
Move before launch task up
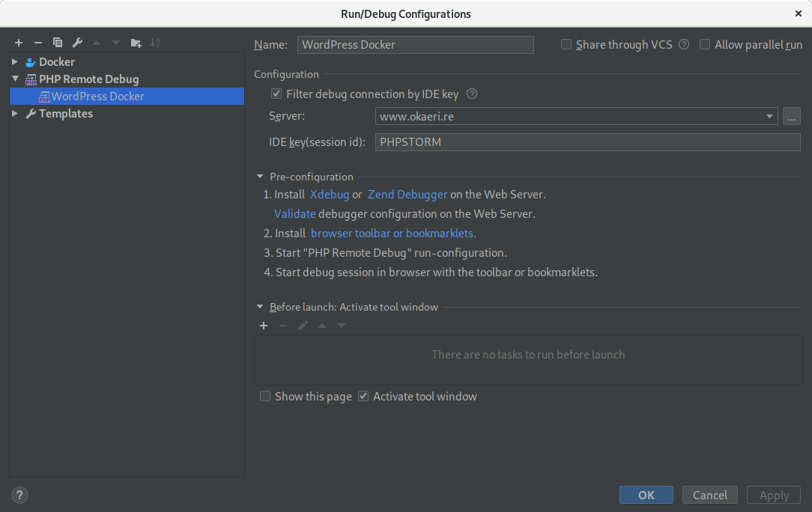coord(322,326)
